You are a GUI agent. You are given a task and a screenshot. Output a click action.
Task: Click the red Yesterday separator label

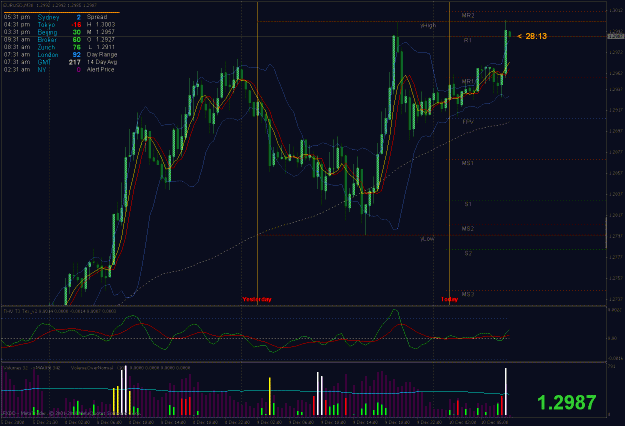pos(257,299)
